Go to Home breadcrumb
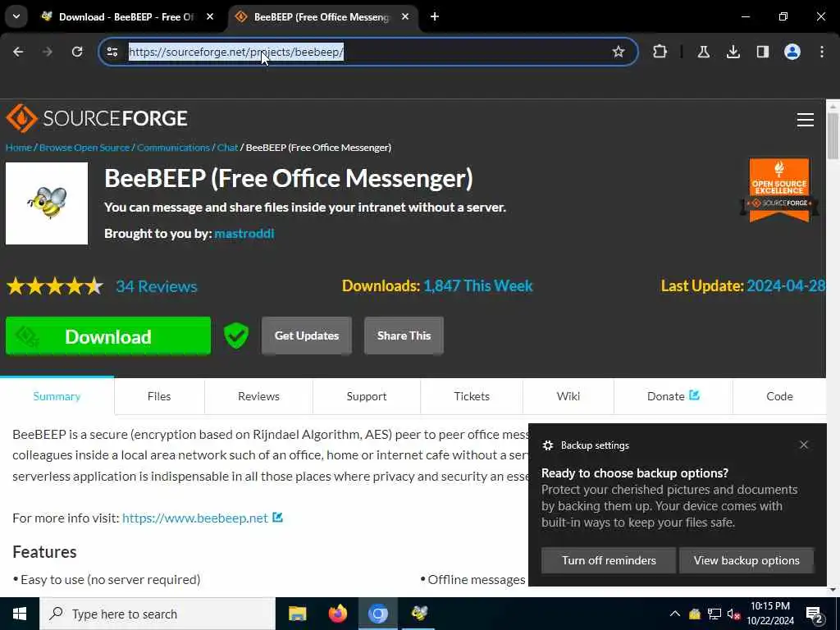840x630 pixels. click(19, 148)
